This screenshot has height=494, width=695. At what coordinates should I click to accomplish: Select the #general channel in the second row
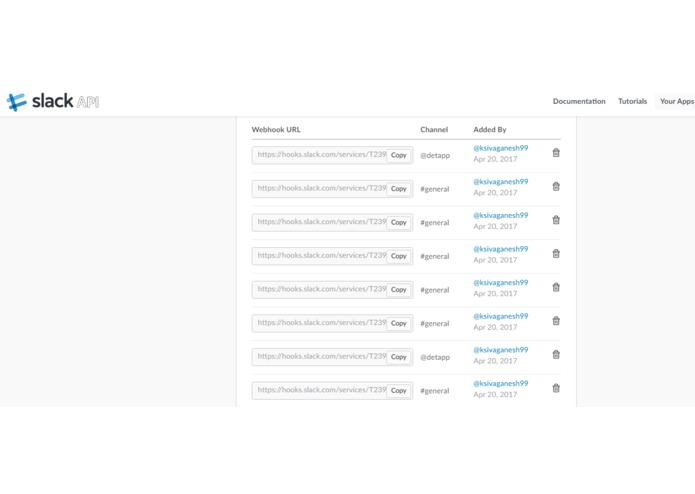click(434, 190)
